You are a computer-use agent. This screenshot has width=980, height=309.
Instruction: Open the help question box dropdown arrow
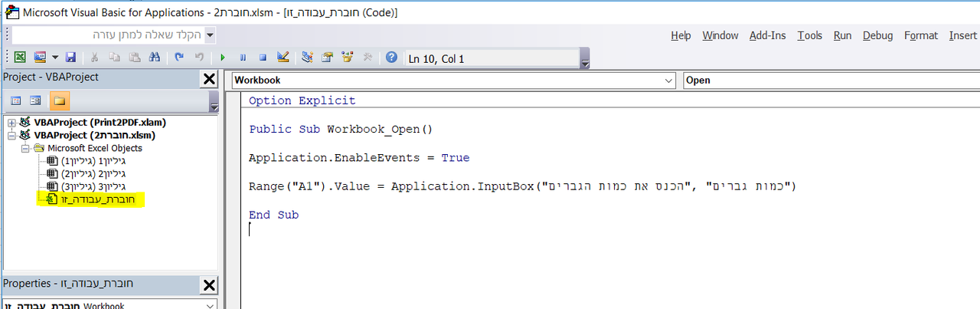[x=210, y=35]
